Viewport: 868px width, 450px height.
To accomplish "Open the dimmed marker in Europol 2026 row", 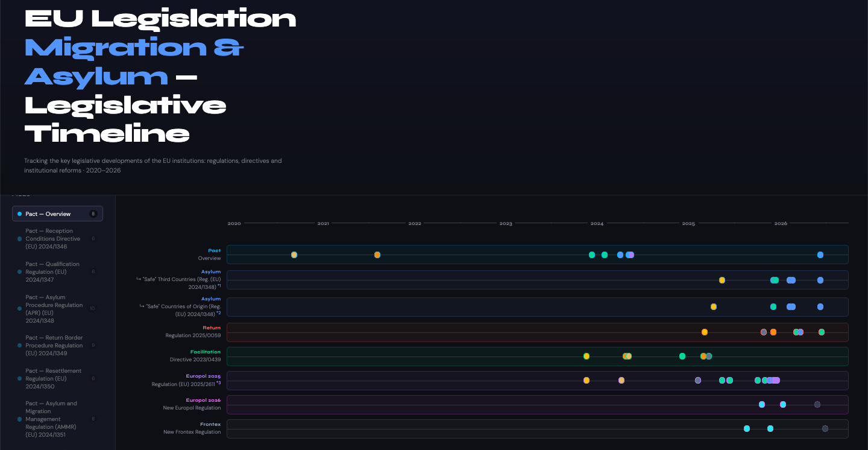I will coord(817,404).
